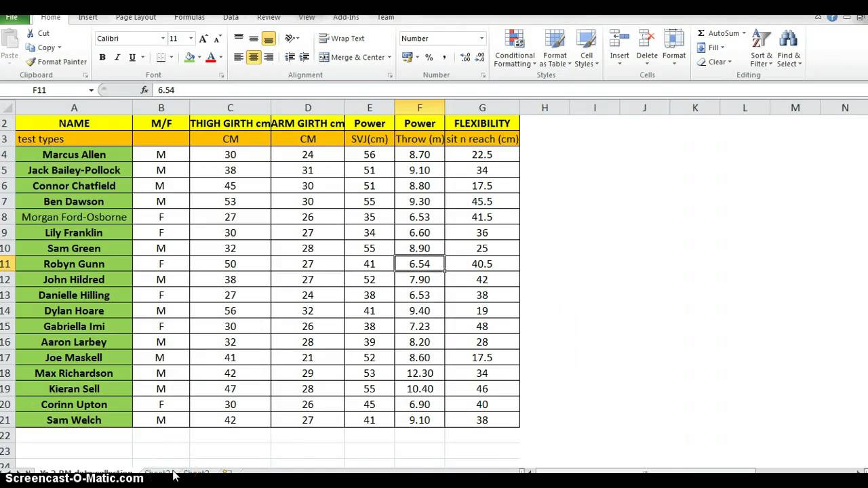
Task: Click Increase Indent icon
Action: click(x=304, y=58)
